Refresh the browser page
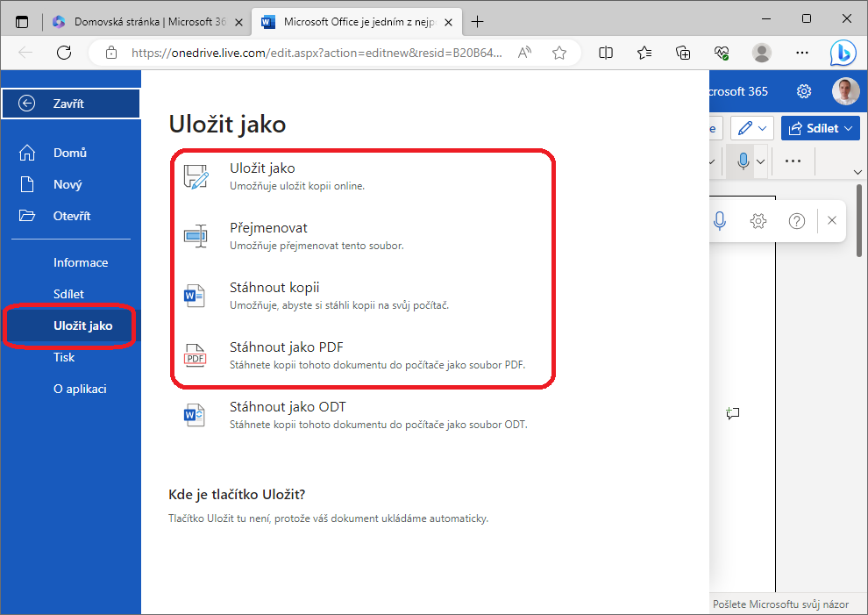Viewport: 868px width, 615px height. 64,53
